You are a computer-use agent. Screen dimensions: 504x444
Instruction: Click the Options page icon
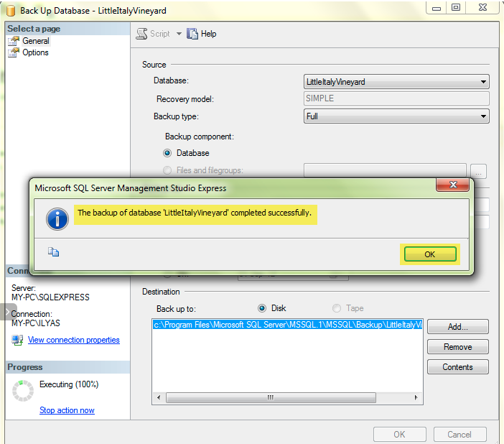pos(14,52)
